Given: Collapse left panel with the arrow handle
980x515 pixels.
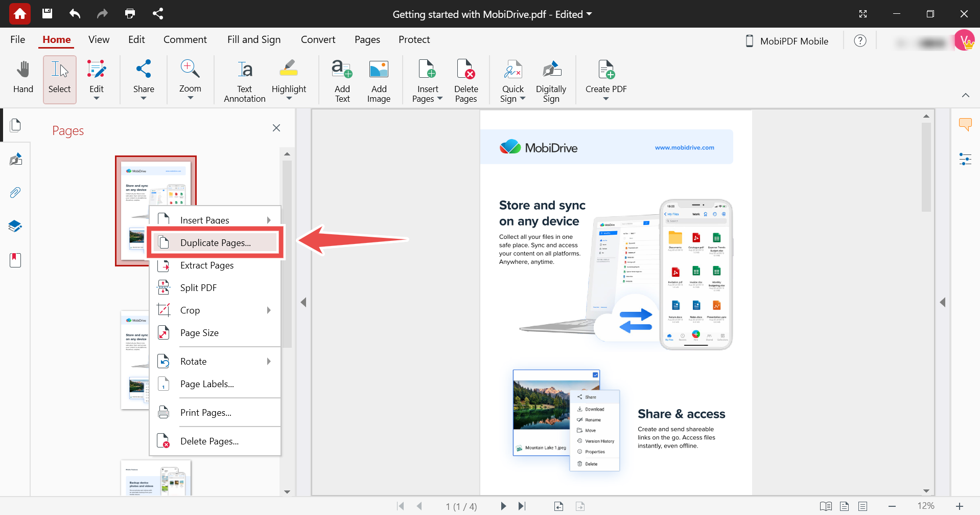Looking at the screenshot, I should pyautogui.click(x=304, y=302).
